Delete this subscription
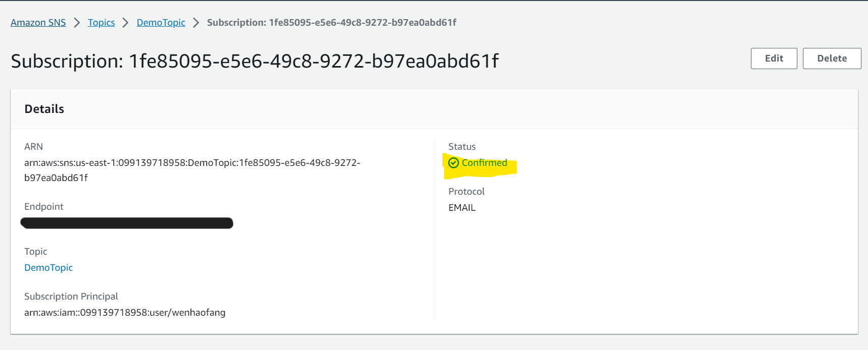 (x=832, y=59)
